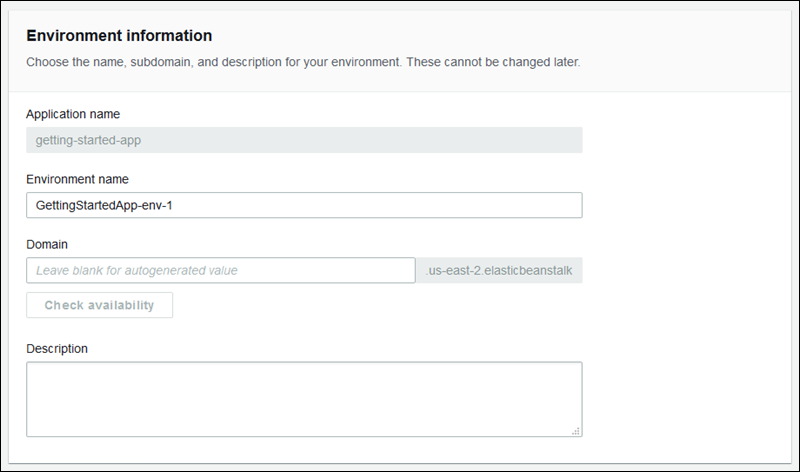Grab the Description textarea resize handle
This screenshot has width=800, height=472.
pyautogui.click(x=576, y=431)
